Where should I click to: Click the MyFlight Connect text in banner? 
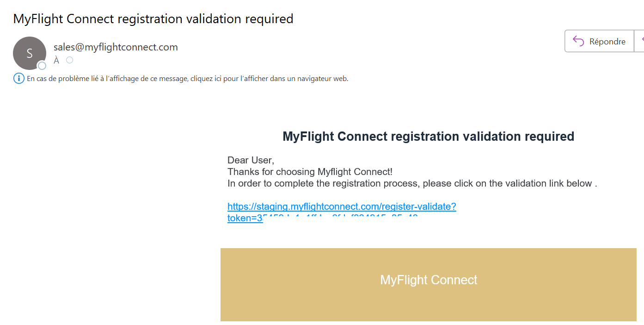click(429, 280)
